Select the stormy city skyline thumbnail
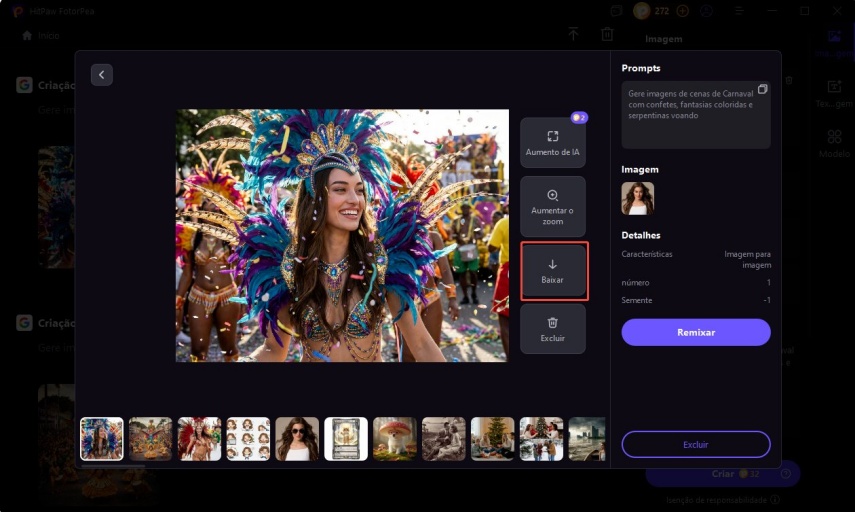The width and height of the screenshot is (855, 512). coord(587,439)
